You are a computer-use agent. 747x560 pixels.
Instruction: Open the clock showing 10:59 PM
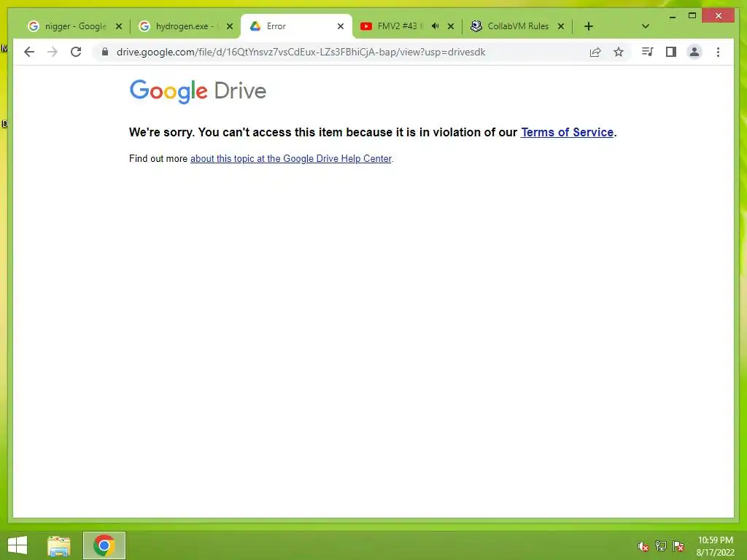click(716, 546)
